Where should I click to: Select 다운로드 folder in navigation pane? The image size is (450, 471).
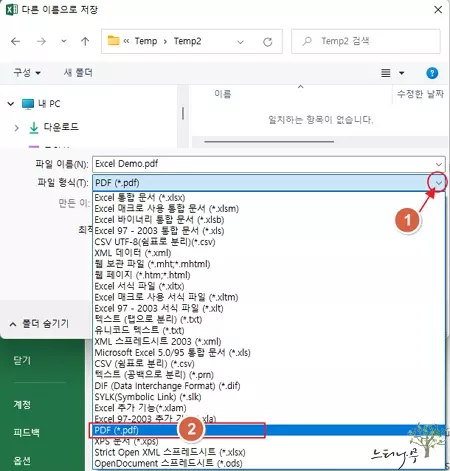pyautogui.click(x=54, y=127)
